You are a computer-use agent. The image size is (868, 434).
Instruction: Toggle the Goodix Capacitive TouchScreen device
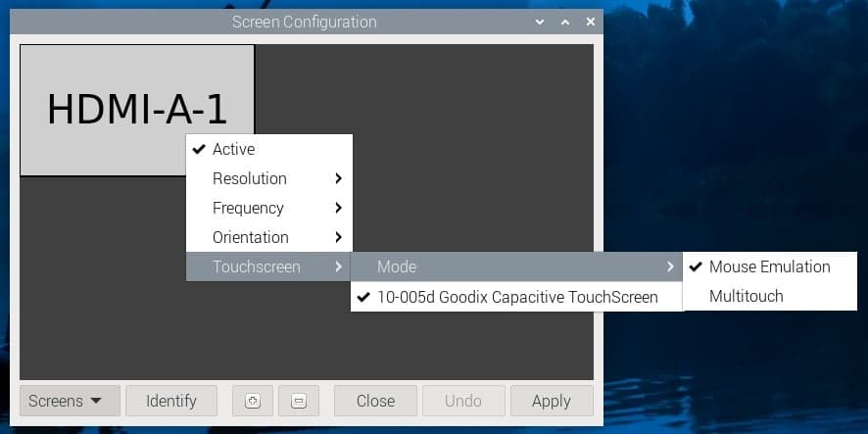click(516, 297)
